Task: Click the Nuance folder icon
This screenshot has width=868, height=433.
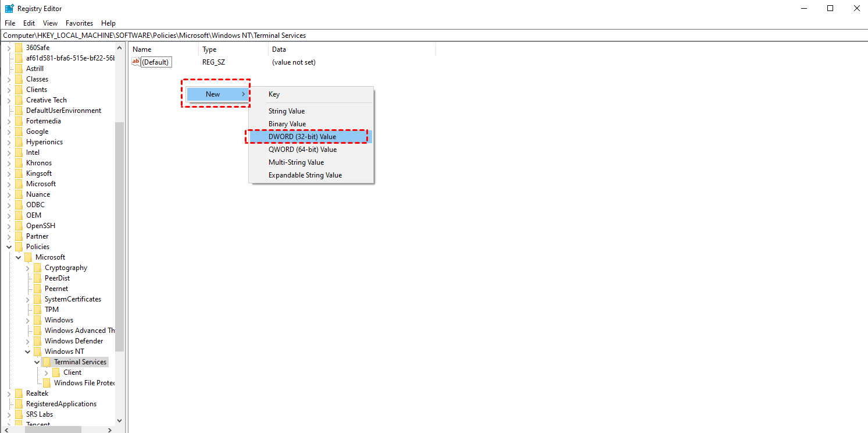Action: pyautogui.click(x=19, y=194)
